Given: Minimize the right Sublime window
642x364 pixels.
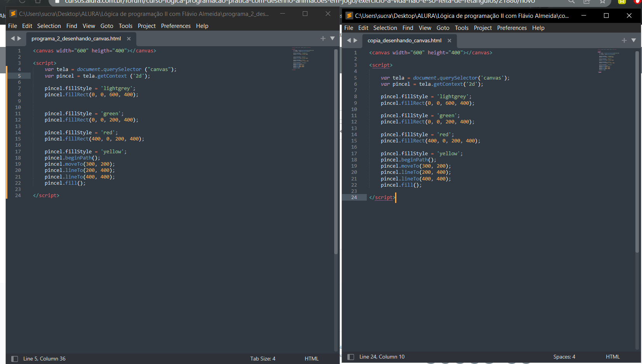Looking at the screenshot, I should (583, 16).
